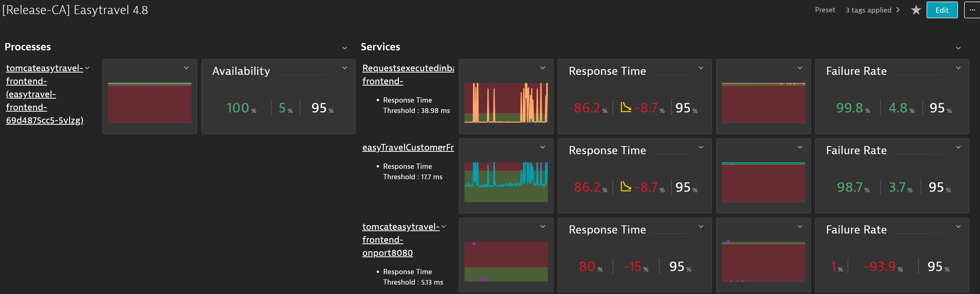The width and height of the screenshot is (980, 294).
Task: Open chevron on Response Time tile showing 80 %
Action: click(701, 226)
